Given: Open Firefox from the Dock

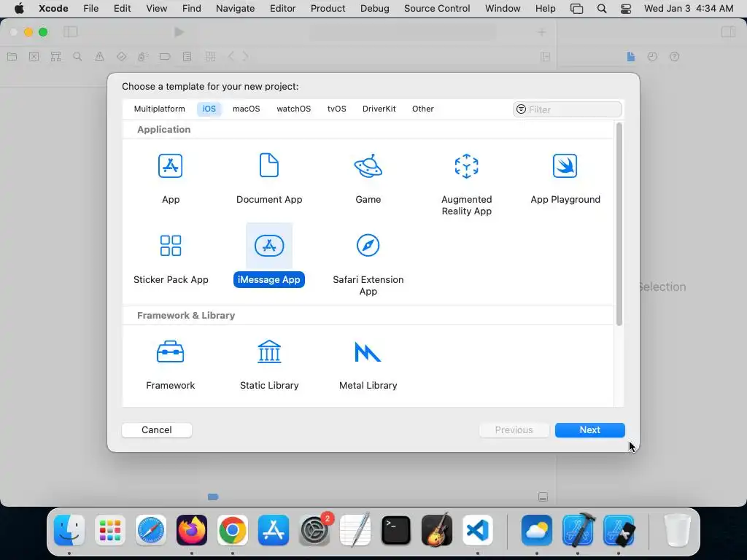Looking at the screenshot, I should [192, 530].
